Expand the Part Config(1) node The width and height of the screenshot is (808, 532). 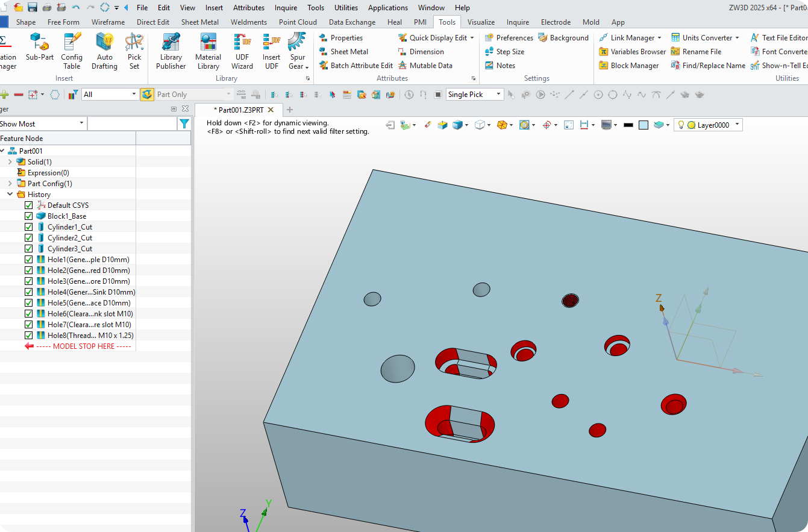10,184
